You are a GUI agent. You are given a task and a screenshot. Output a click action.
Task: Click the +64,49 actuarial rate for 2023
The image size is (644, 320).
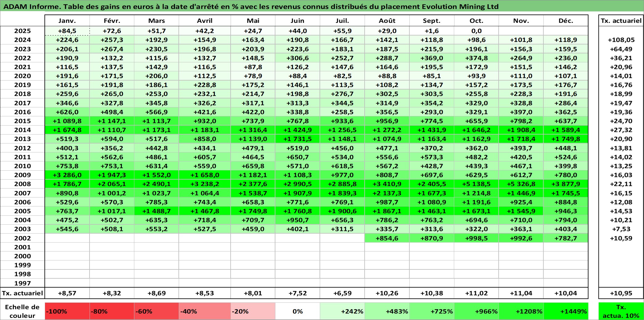coord(621,49)
